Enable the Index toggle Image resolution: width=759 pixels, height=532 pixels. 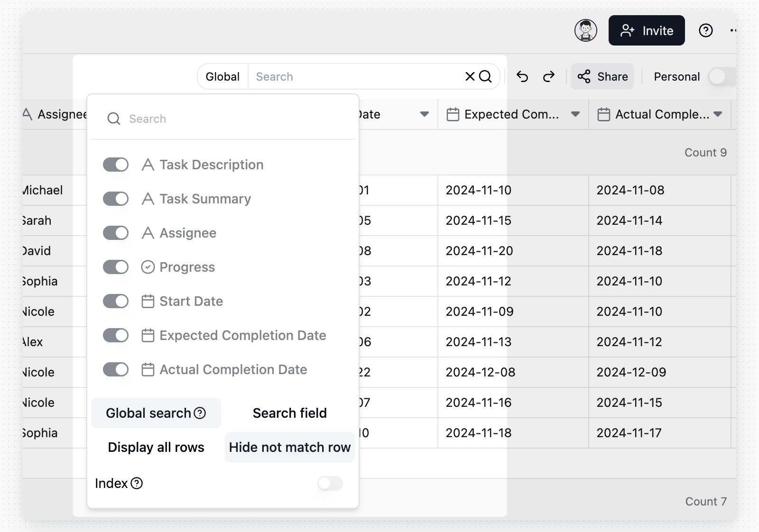click(330, 483)
